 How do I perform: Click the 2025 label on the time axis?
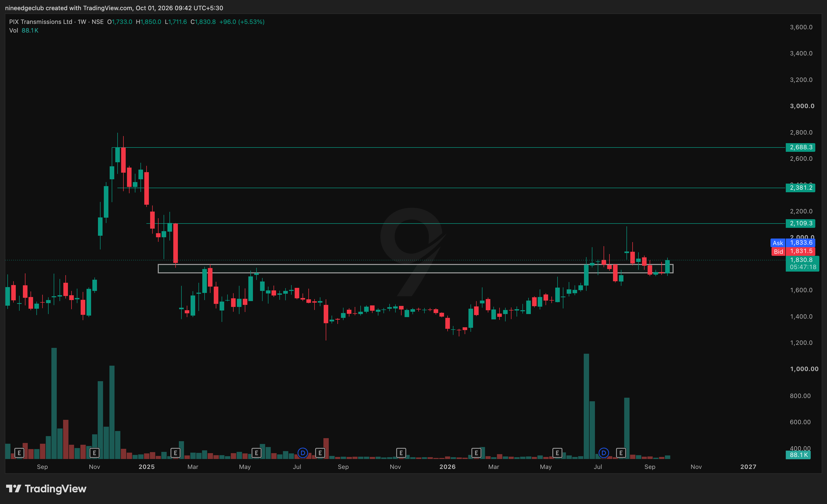coord(147,467)
